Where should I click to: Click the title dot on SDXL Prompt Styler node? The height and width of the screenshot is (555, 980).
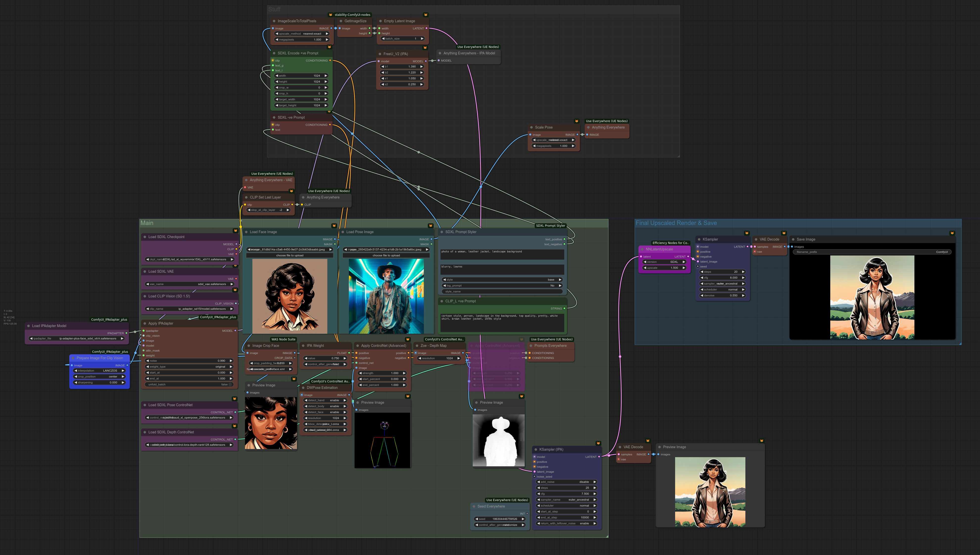442,232
